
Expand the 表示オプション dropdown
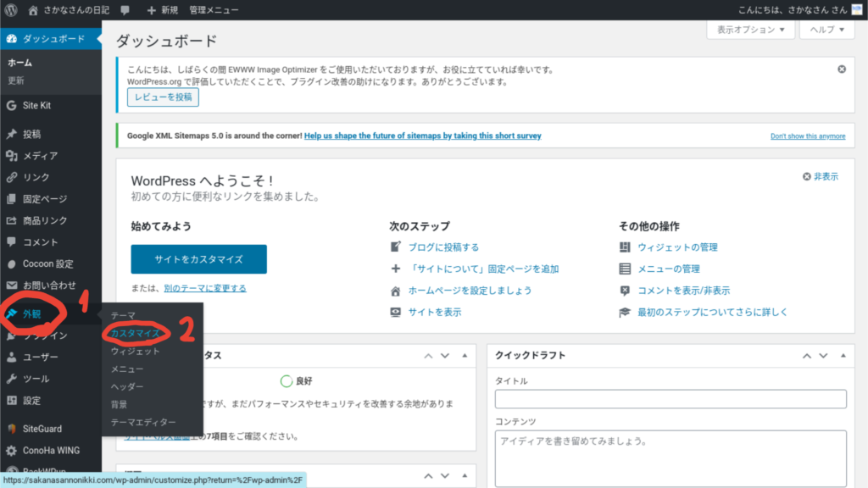point(751,30)
